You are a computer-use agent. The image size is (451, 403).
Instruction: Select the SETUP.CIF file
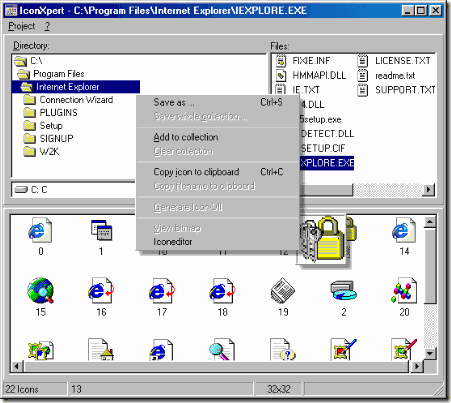pyautogui.click(x=323, y=148)
